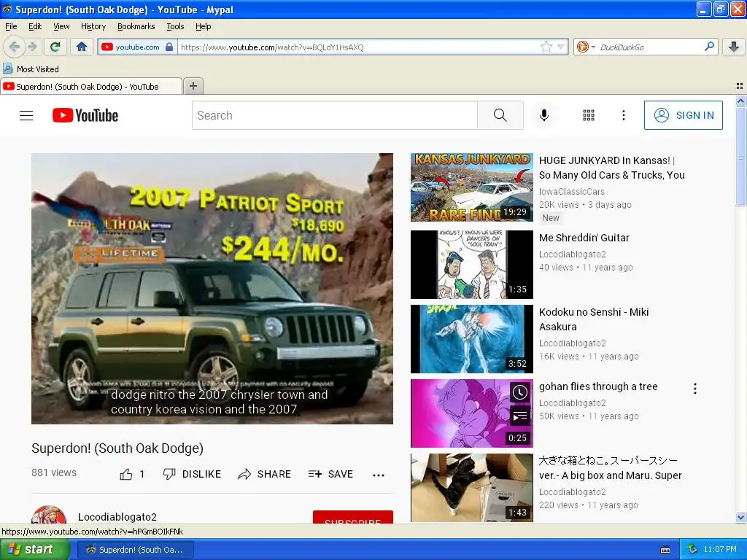The height and width of the screenshot is (560, 747).
Task: Click the padlock site security icon
Action: point(169,47)
